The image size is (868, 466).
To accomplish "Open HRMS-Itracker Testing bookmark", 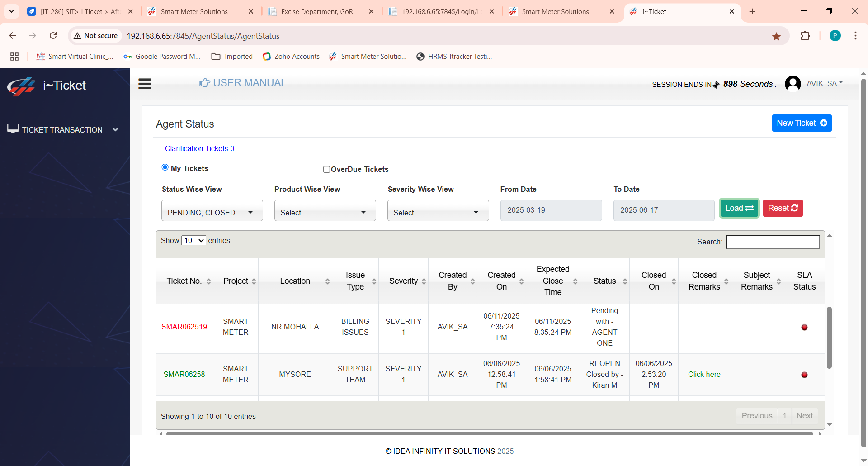I will click(x=454, y=57).
